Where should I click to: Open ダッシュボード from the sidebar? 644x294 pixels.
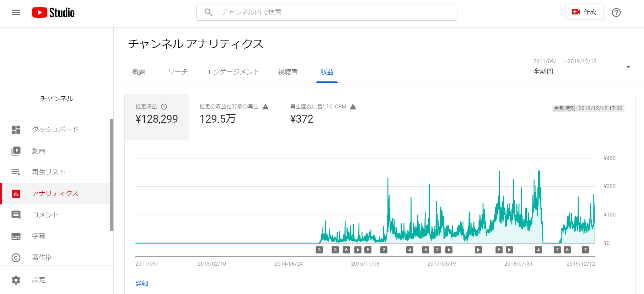55,129
